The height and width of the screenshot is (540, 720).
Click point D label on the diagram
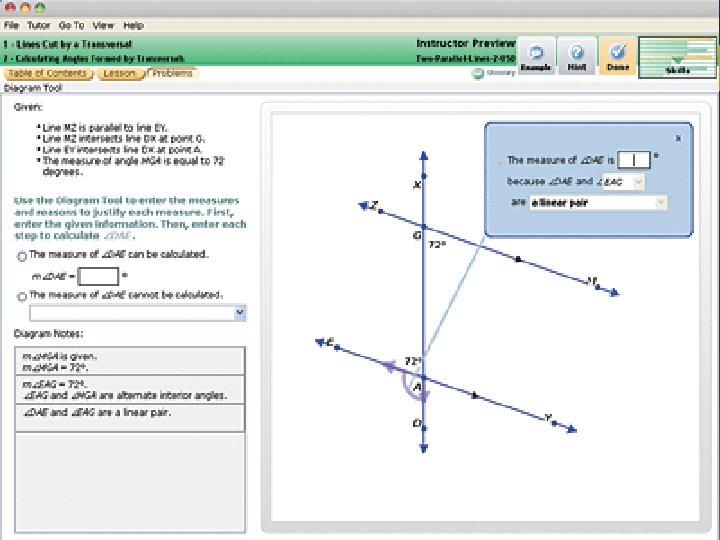[416, 423]
